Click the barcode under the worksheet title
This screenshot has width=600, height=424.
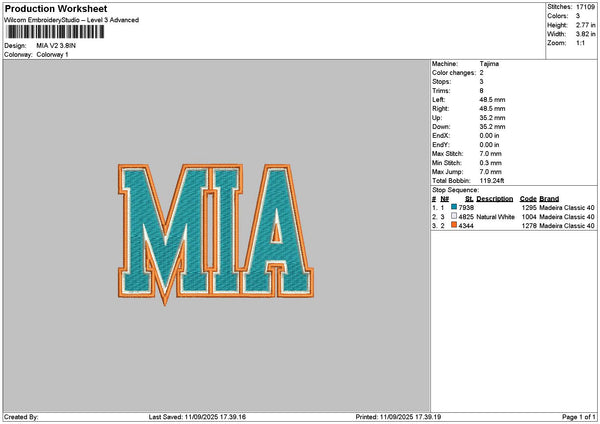tap(55, 32)
